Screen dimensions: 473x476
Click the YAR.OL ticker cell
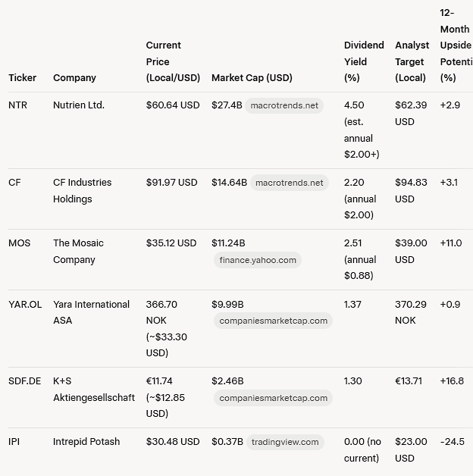click(25, 304)
